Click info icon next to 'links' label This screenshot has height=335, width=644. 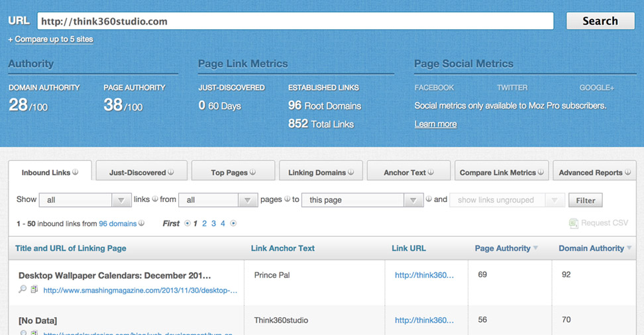click(x=155, y=199)
